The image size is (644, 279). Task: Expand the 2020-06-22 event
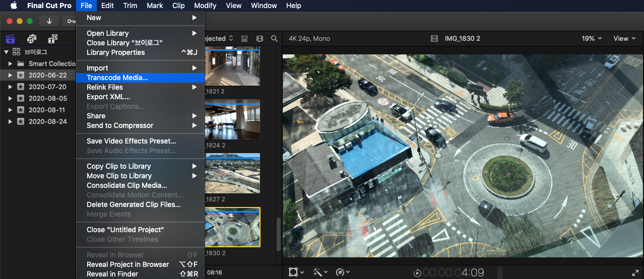(10, 75)
